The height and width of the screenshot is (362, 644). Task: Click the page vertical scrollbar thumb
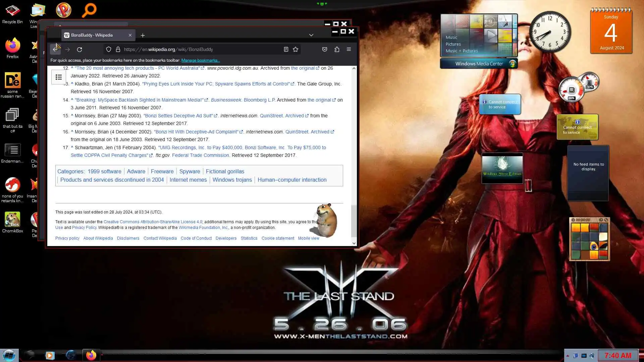point(354,221)
